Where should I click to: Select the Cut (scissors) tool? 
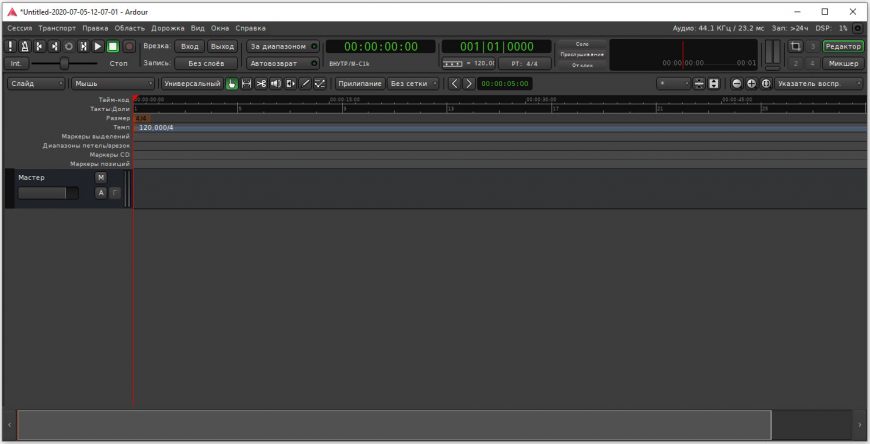tap(261, 84)
